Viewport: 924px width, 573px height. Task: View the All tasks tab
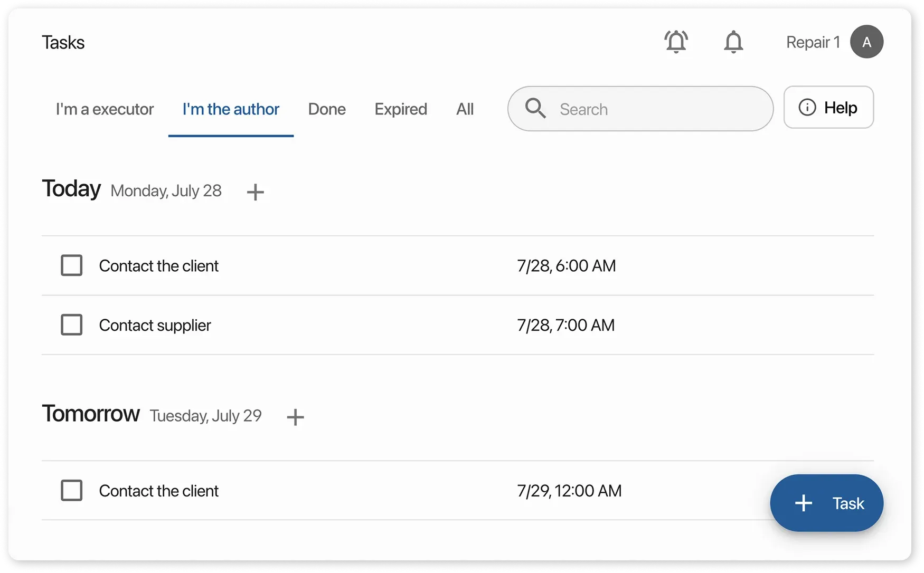465,109
